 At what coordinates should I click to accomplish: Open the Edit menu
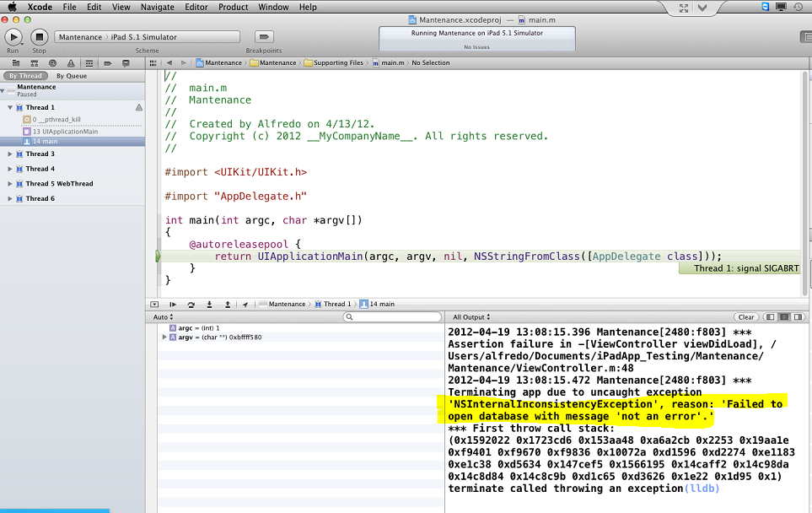pyautogui.click(x=94, y=7)
